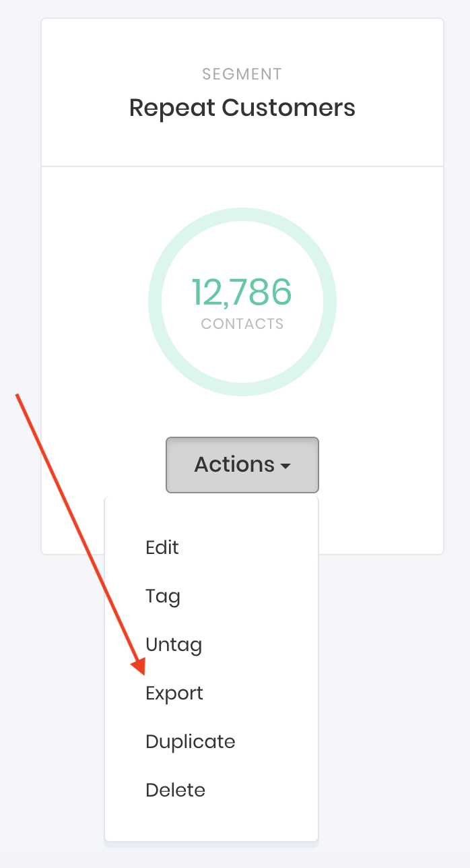The height and width of the screenshot is (868, 470).
Task: Click Delete to remove the segment
Action: 175,790
